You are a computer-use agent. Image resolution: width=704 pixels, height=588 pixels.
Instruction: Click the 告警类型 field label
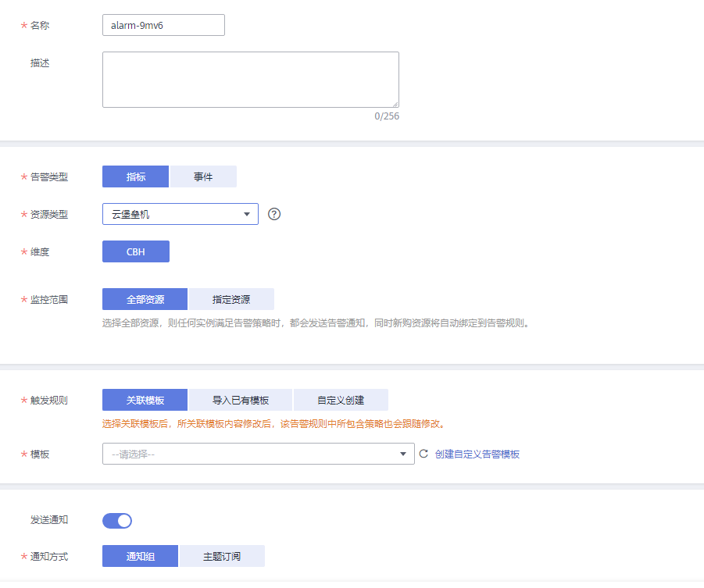click(x=49, y=176)
